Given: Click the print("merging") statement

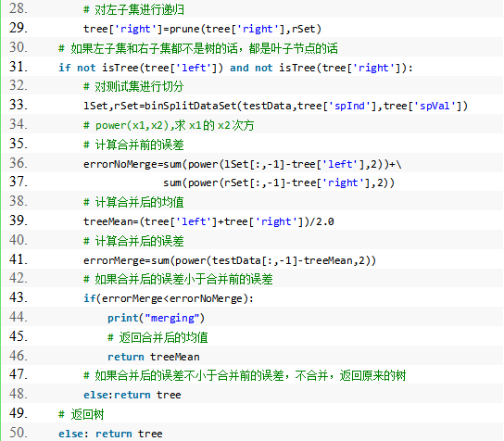Looking at the screenshot, I should 156,318.
